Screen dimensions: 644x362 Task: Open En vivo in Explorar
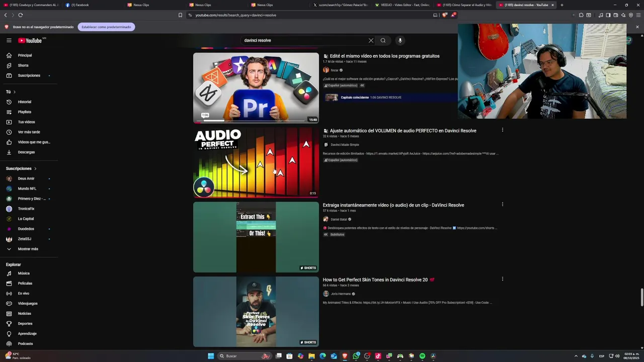click(24, 293)
